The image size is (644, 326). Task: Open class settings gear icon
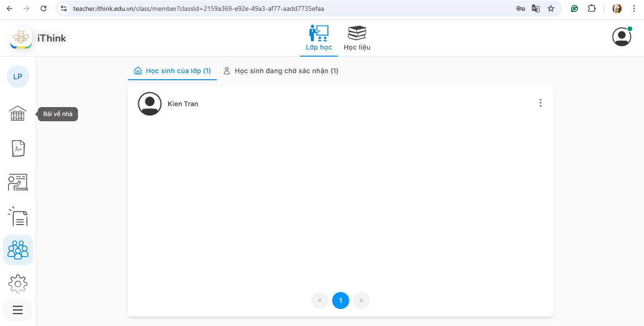coord(18,284)
